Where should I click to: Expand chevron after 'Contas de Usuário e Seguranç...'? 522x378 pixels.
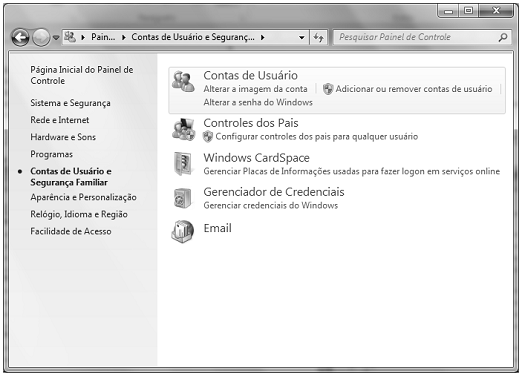[263, 37]
